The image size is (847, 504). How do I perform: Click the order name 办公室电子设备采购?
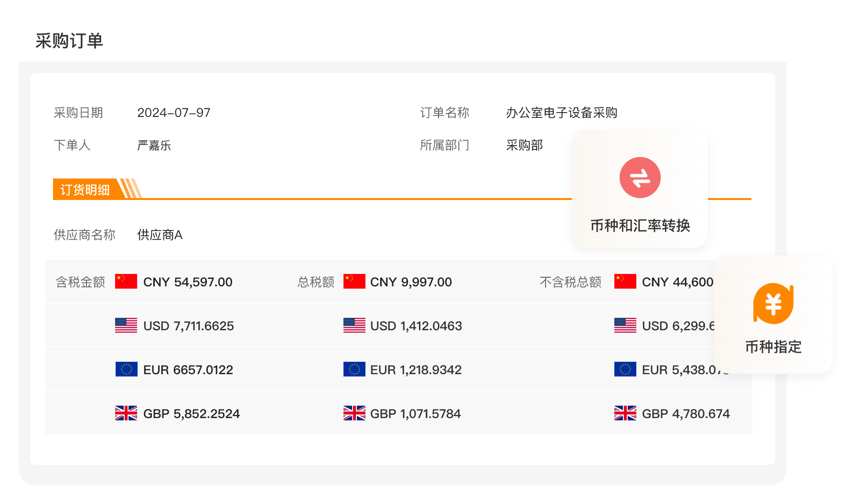[x=561, y=113]
